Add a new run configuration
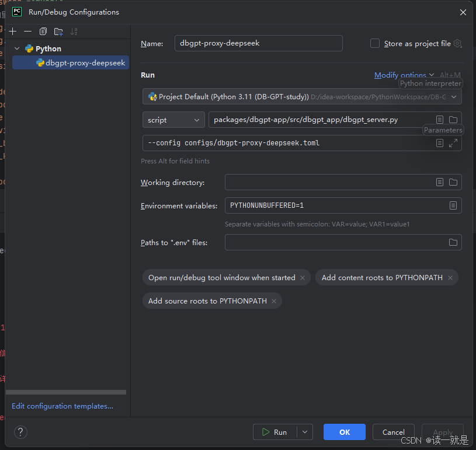 point(13,32)
